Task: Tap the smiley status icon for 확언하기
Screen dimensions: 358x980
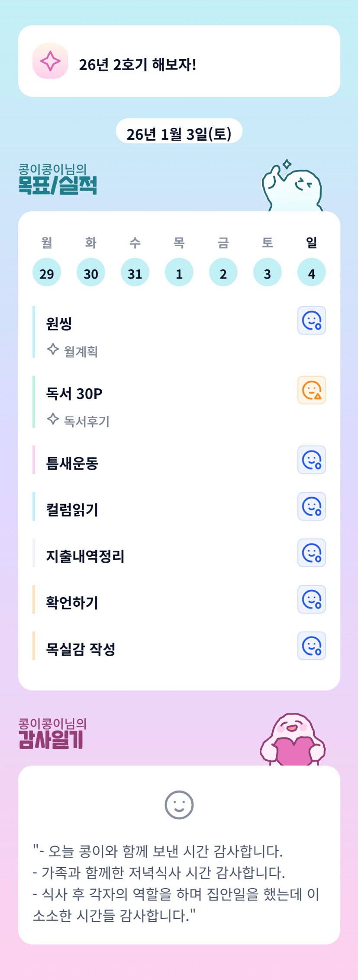Action: point(311,599)
